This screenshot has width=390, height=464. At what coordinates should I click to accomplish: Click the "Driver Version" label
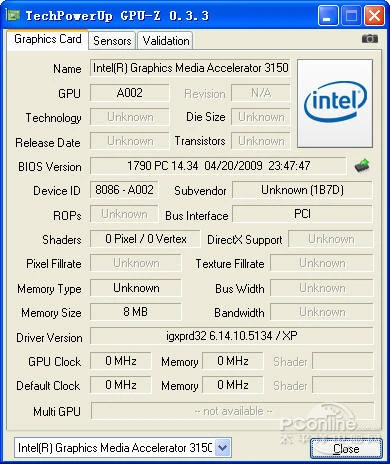point(49,338)
